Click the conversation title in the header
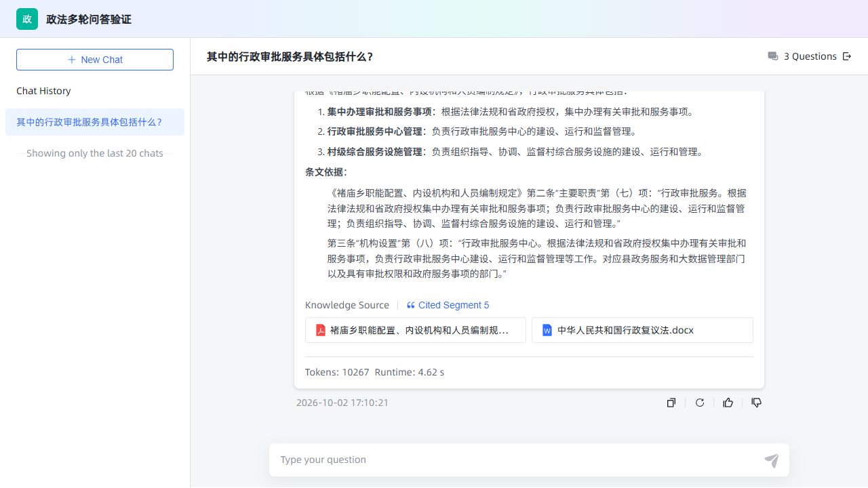 (290, 57)
